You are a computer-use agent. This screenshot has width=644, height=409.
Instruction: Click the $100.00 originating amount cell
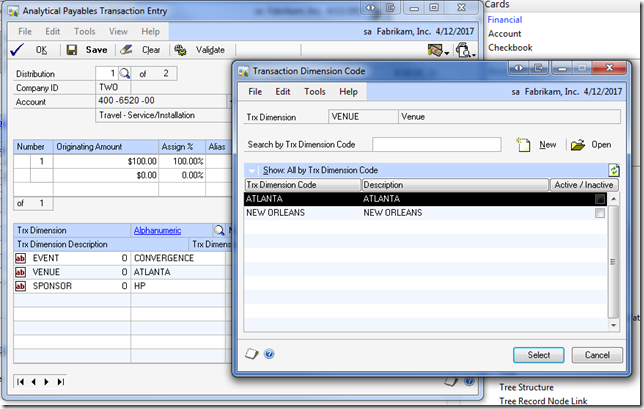click(x=106, y=161)
